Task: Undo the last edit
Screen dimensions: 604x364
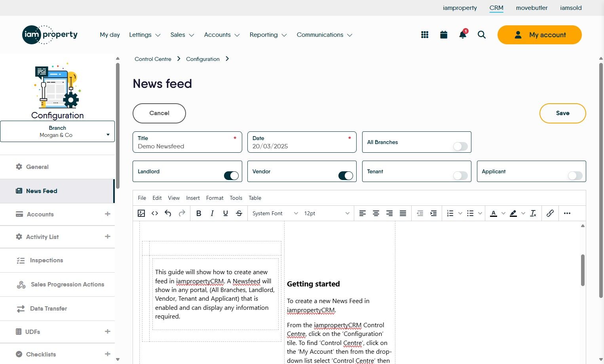Action: 168,213
